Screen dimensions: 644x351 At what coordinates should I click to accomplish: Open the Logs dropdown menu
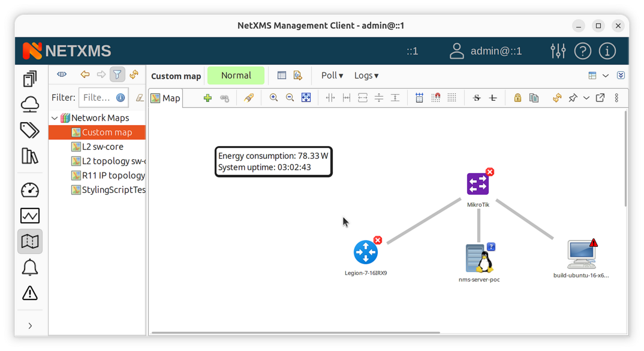click(x=366, y=75)
